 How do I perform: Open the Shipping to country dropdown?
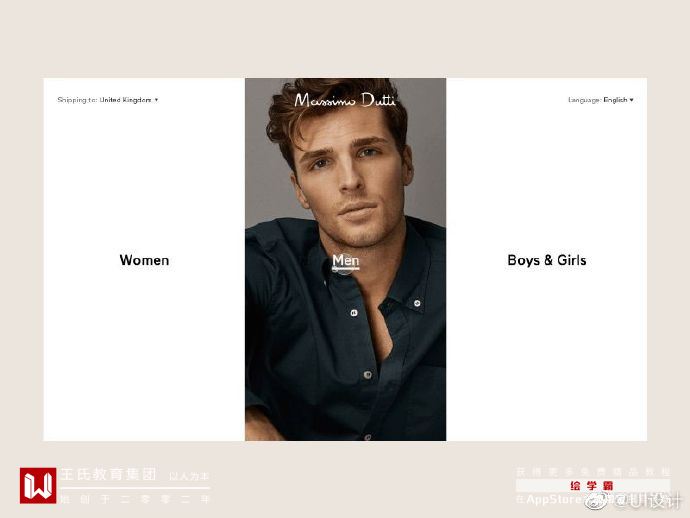tap(108, 100)
